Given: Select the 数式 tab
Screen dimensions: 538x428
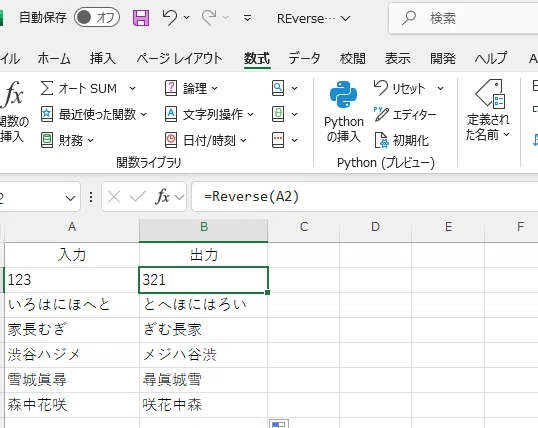Looking at the screenshot, I should pos(257,58).
